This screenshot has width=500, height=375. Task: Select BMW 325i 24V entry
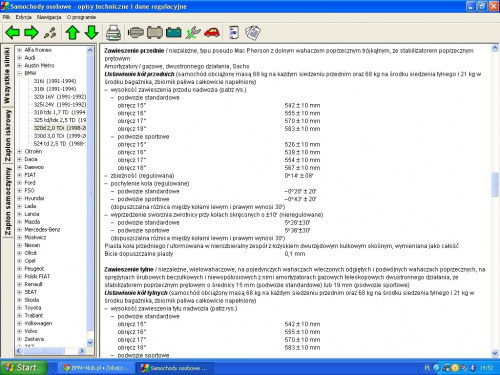(60, 105)
